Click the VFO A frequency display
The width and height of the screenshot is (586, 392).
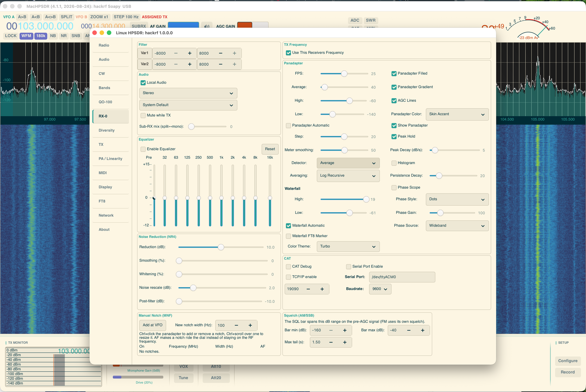pos(40,26)
